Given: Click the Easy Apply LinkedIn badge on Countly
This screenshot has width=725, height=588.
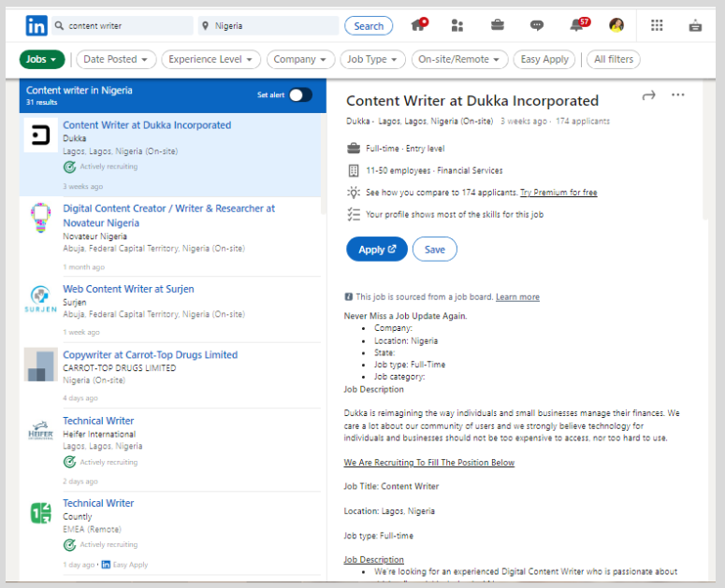Looking at the screenshot, I should (106, 565).
